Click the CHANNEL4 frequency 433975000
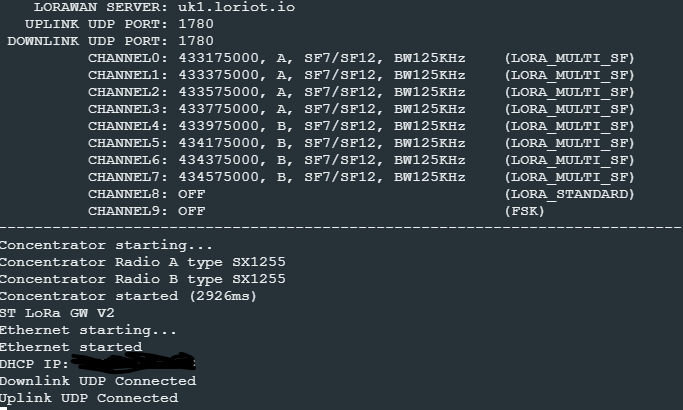 coord(216,126)
